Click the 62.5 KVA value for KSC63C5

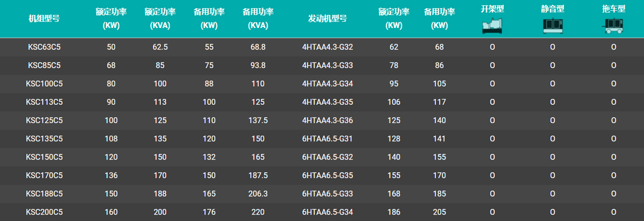160,47
